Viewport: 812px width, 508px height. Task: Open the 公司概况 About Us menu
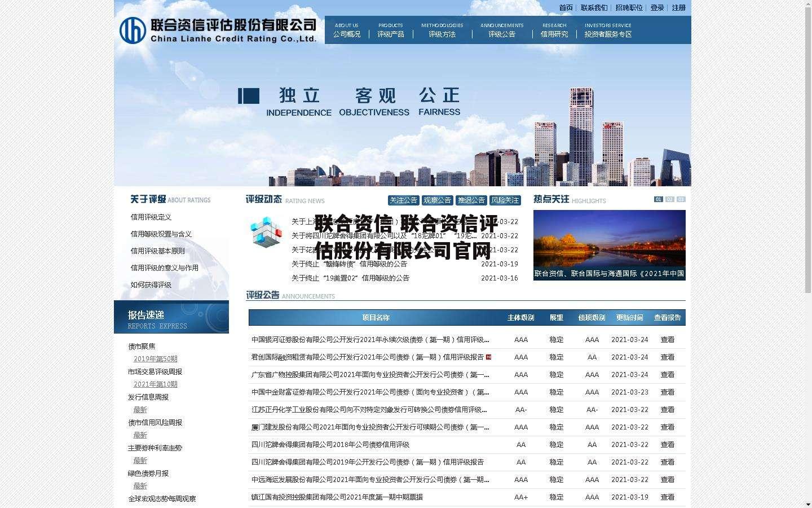[347, 30]
